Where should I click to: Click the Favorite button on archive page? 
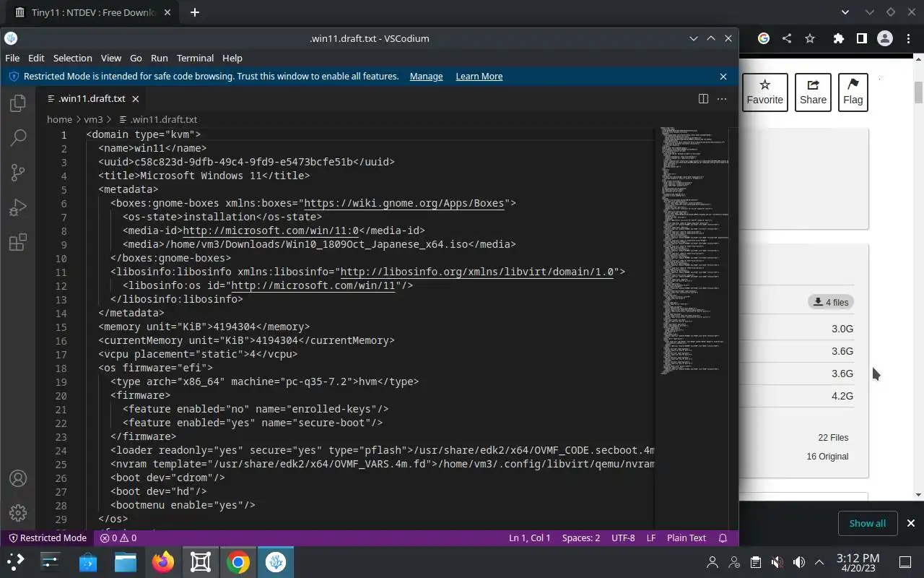[764, 92]
